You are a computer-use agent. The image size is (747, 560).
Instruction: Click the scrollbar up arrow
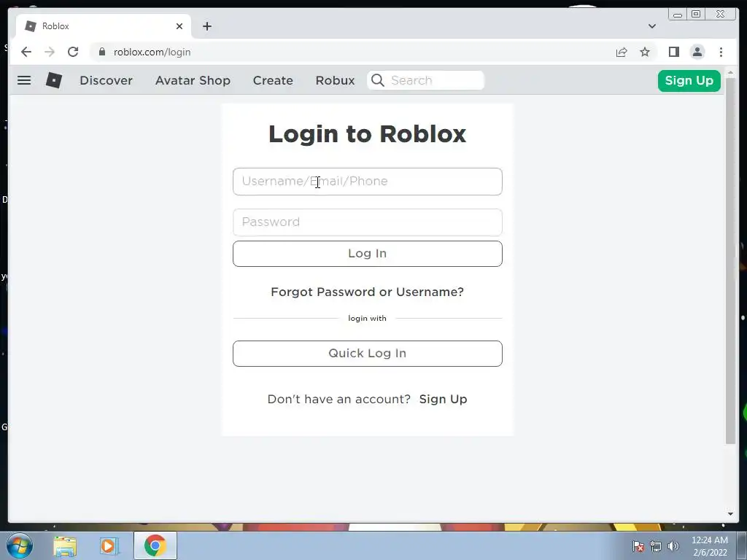(x=730, y=73)
